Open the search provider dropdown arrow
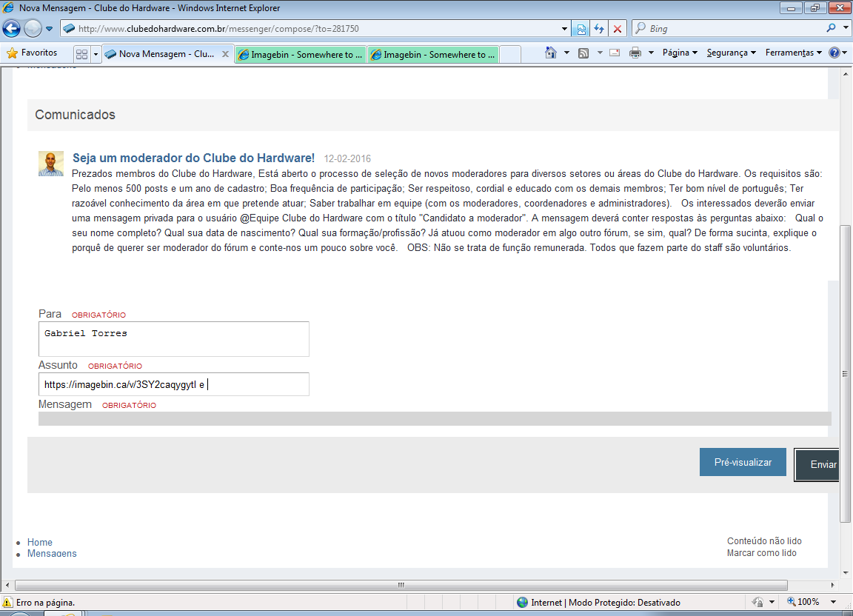Viewport: 853px width, 616px height. [846, 27]
